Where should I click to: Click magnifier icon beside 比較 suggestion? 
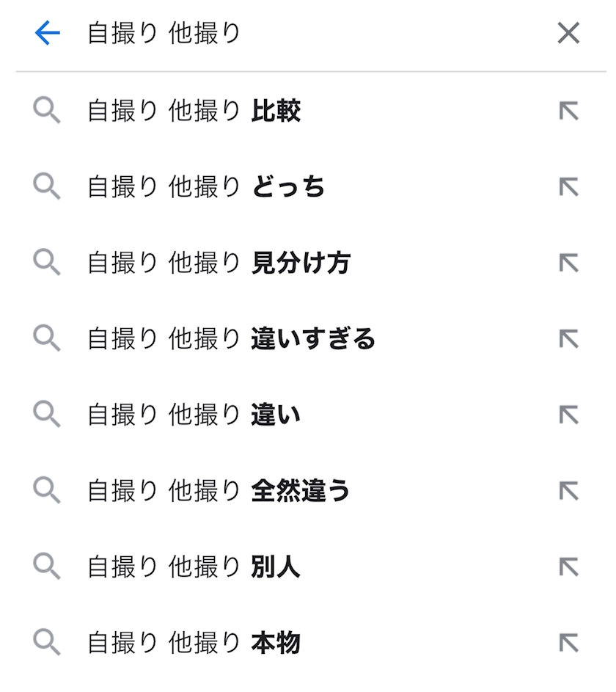tap(47, 112)
